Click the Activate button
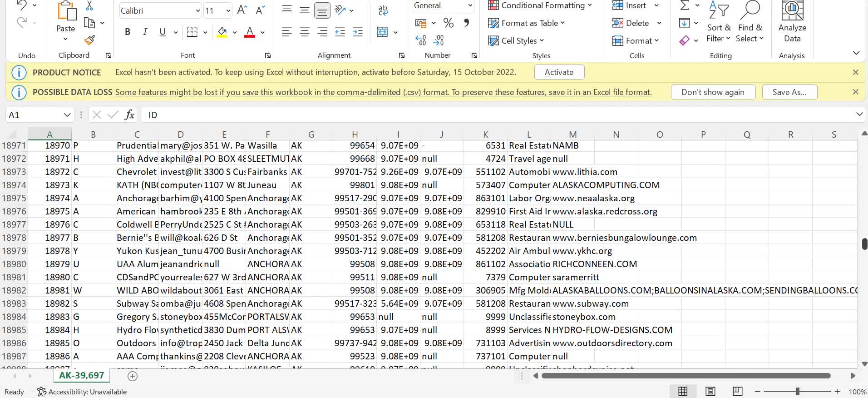The image size is (868, 398). pyautogui.click(x=559, y=72)
